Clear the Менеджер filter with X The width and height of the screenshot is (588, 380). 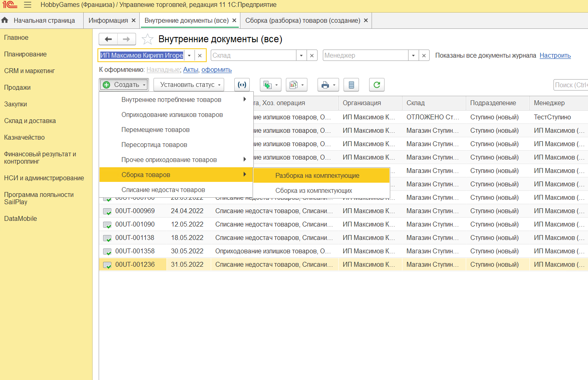424,56
